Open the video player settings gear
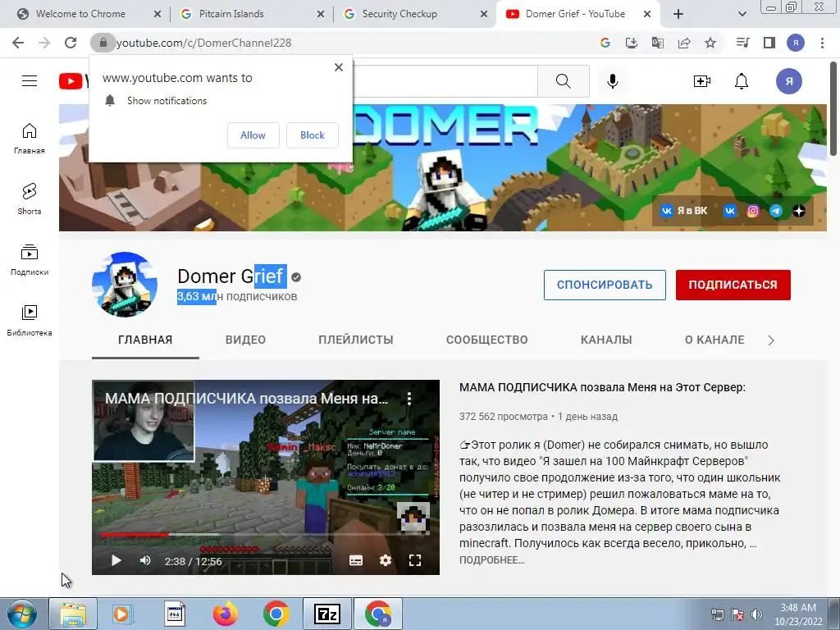This screenshot has width=840, height=630. (386, 560)
